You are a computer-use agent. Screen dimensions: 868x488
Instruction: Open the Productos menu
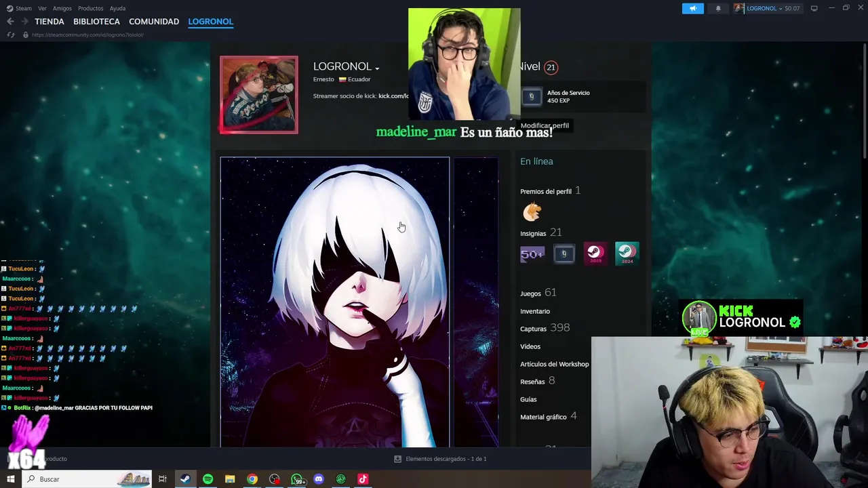[91, 8]
